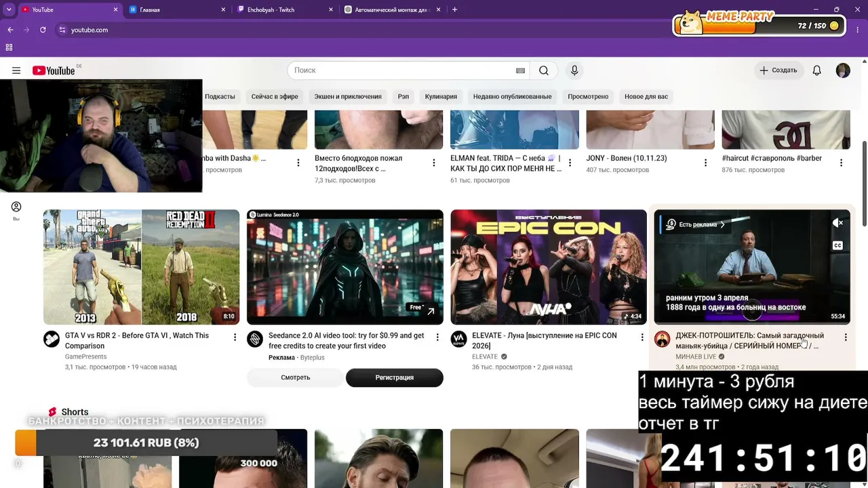Open YouTube notifications bell
Screen dimensions: 868x488
tap(817, 70)
